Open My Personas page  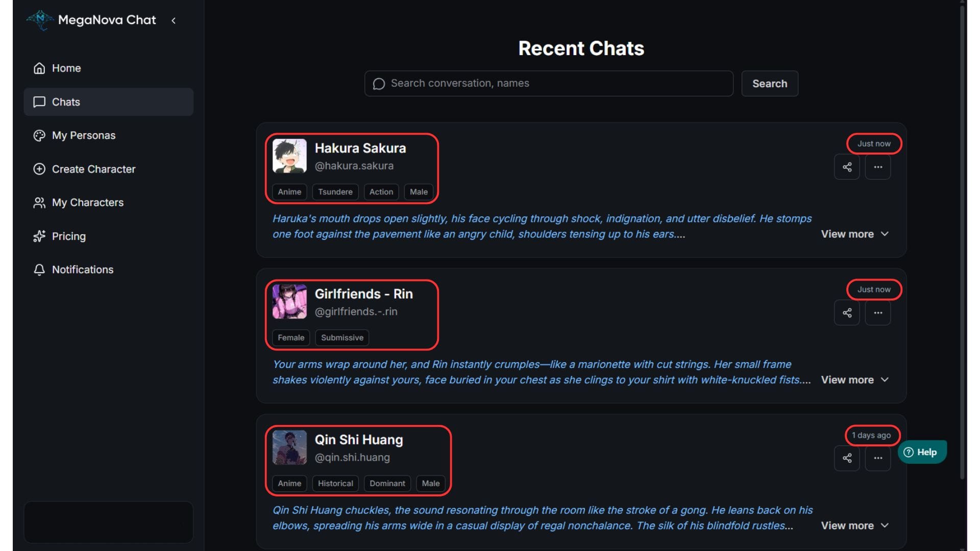point(84,136)
